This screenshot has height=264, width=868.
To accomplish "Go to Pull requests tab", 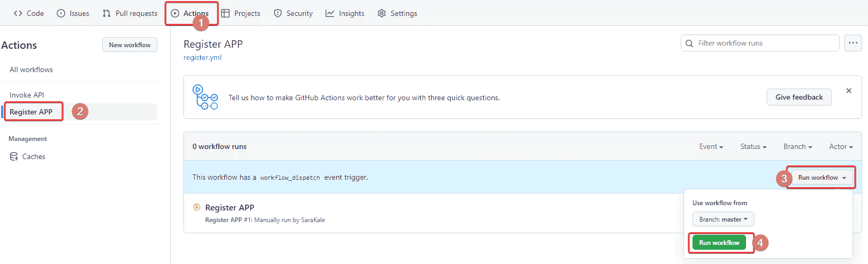I will (x=130, y=13).
